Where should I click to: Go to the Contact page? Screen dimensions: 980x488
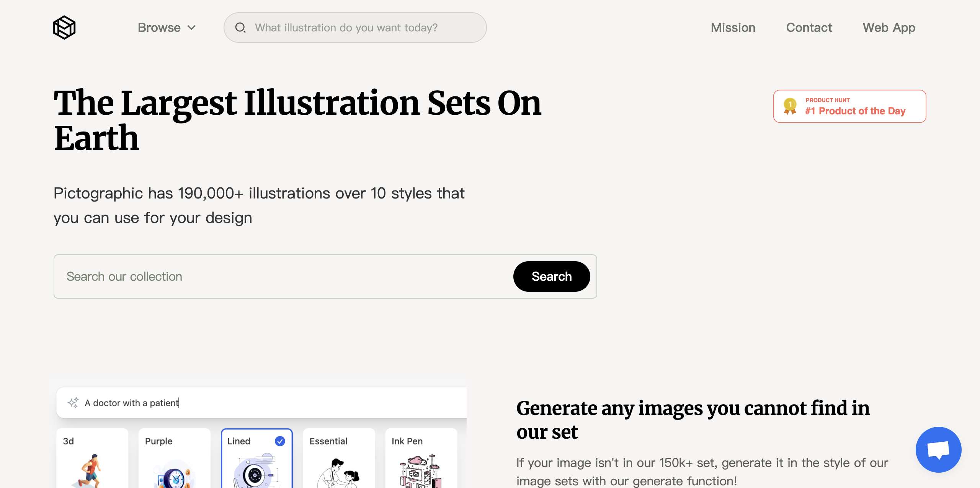point(809,28)
